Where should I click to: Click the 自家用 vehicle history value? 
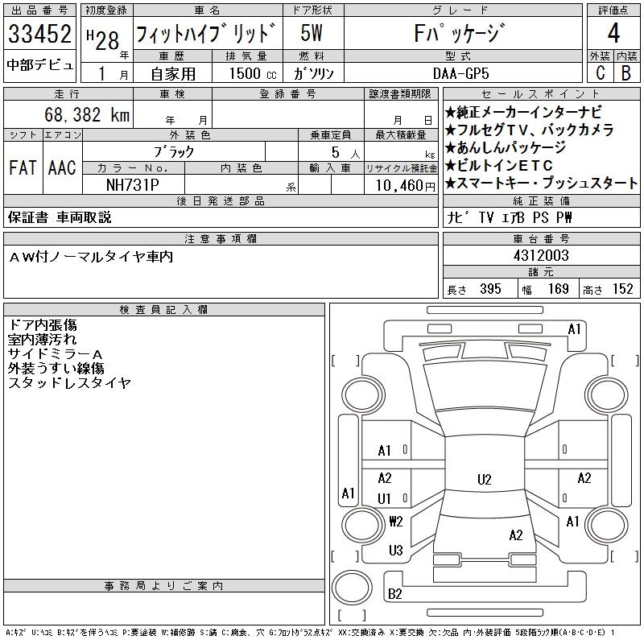click(173, 74)
